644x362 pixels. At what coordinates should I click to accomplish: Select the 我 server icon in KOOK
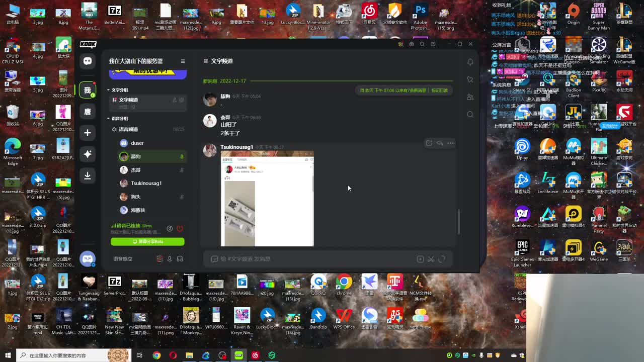88,90
